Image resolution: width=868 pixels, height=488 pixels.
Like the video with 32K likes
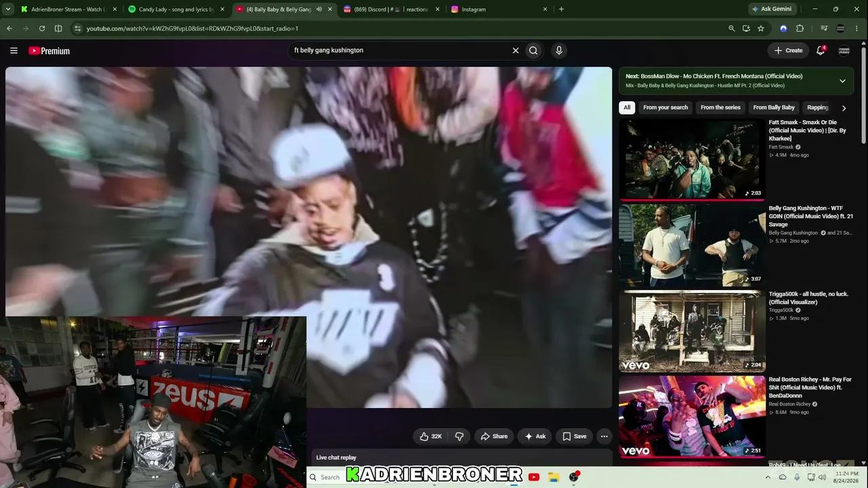pyautogui.click(x=431, y=436)
